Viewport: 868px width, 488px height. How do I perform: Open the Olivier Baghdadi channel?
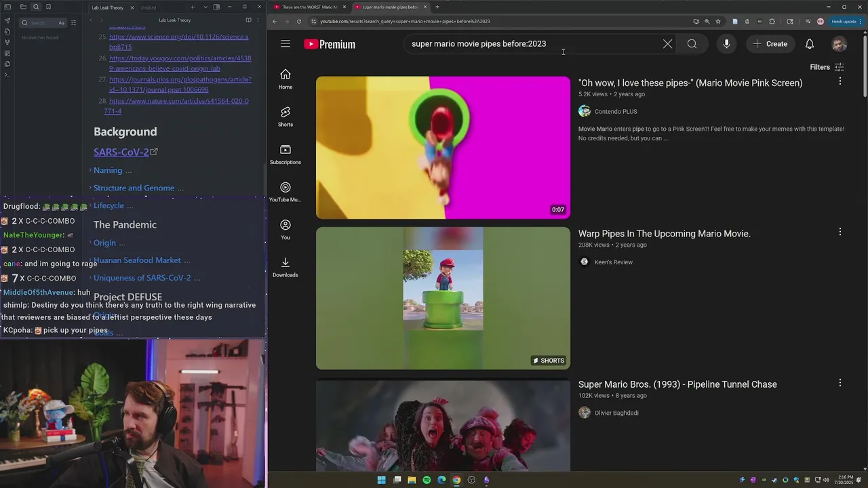(x=616, y=412)
